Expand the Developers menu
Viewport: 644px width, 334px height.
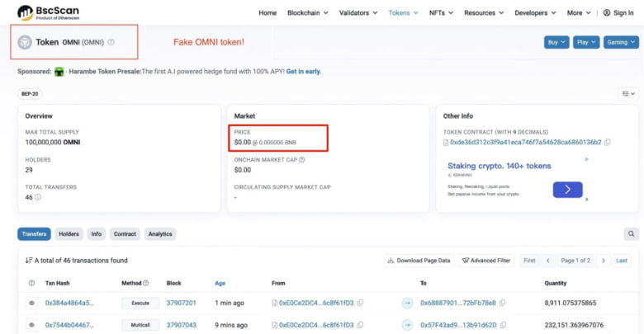tap(535, 12)
